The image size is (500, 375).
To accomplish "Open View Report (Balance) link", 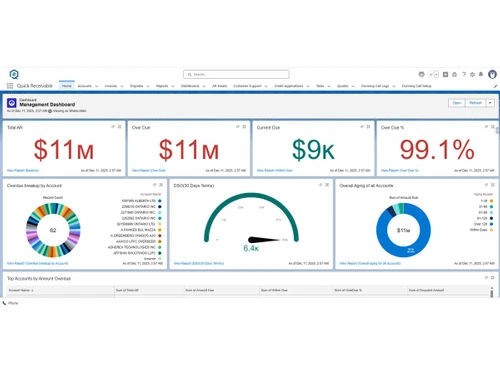I will click(23, 170).
